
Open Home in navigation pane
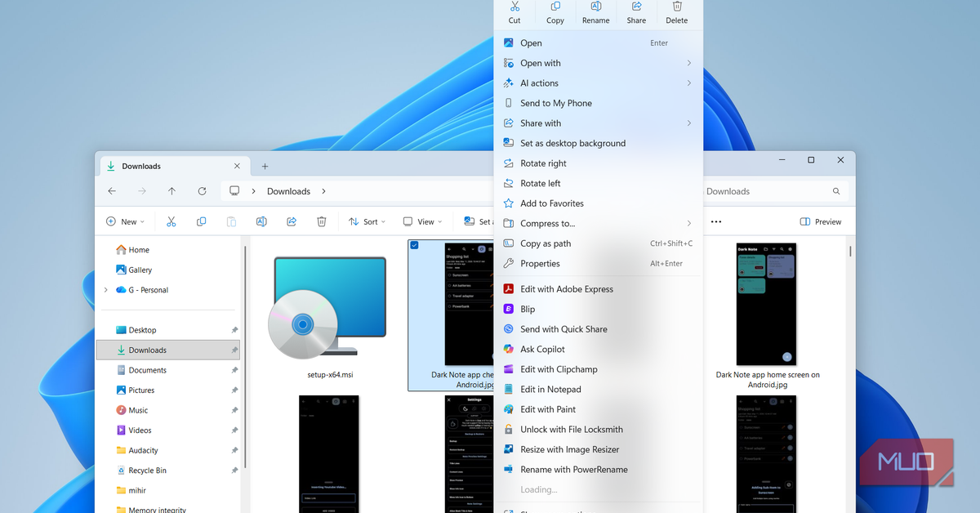(170, 250)
